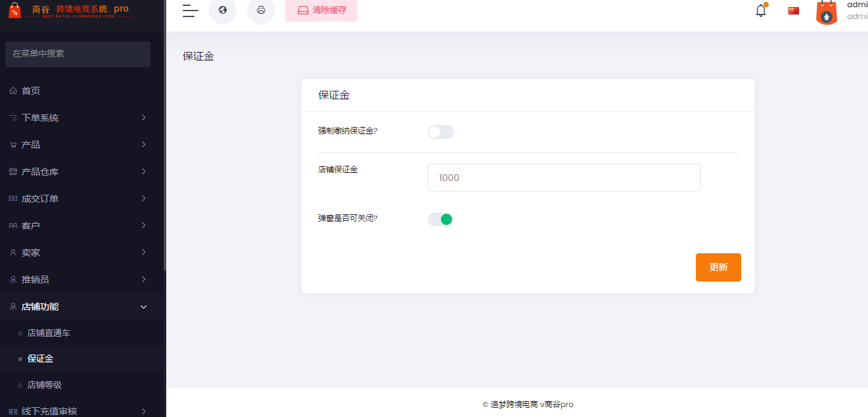Click the icon next to 线下充值审核

point(13,411)
